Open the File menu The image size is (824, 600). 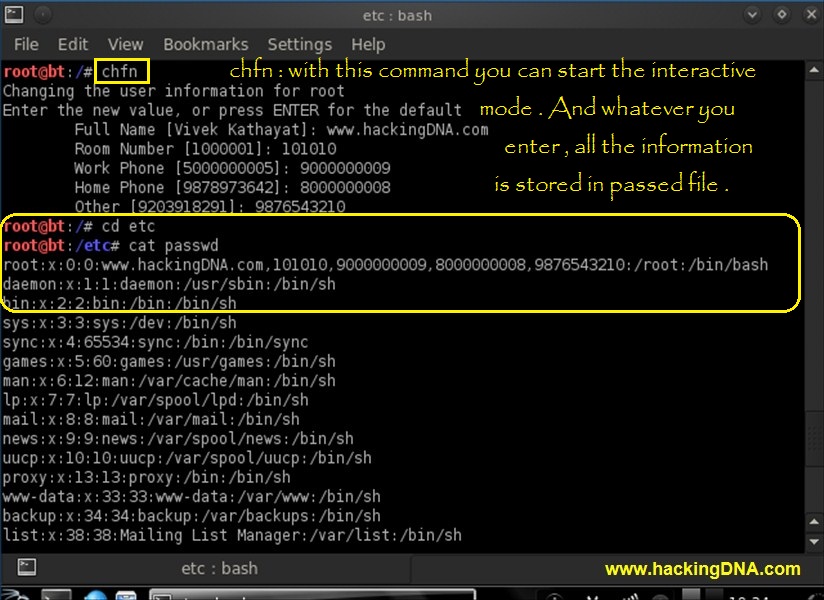pyautogui.click(x=25, y=44)
